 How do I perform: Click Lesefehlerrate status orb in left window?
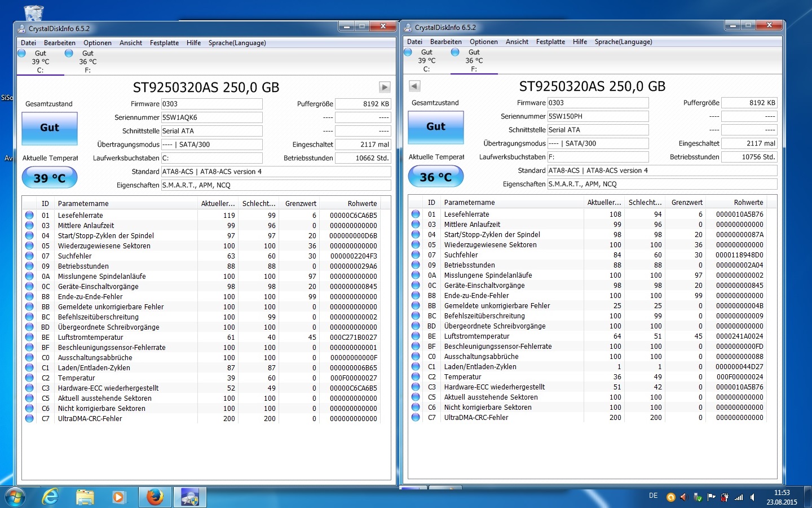pos(29,215)
